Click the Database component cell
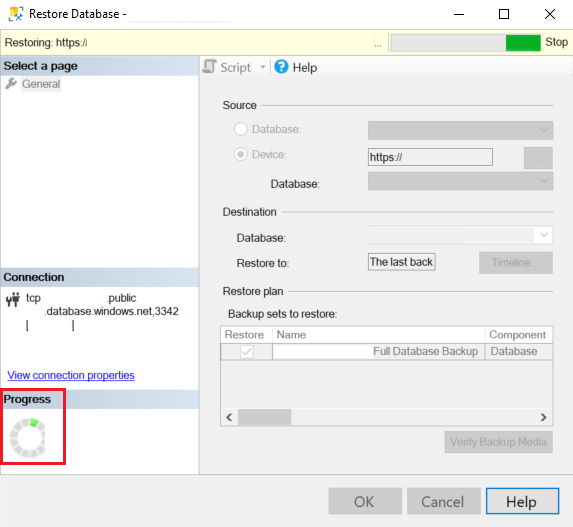The image size is (573, 527). tap(519, 352)
